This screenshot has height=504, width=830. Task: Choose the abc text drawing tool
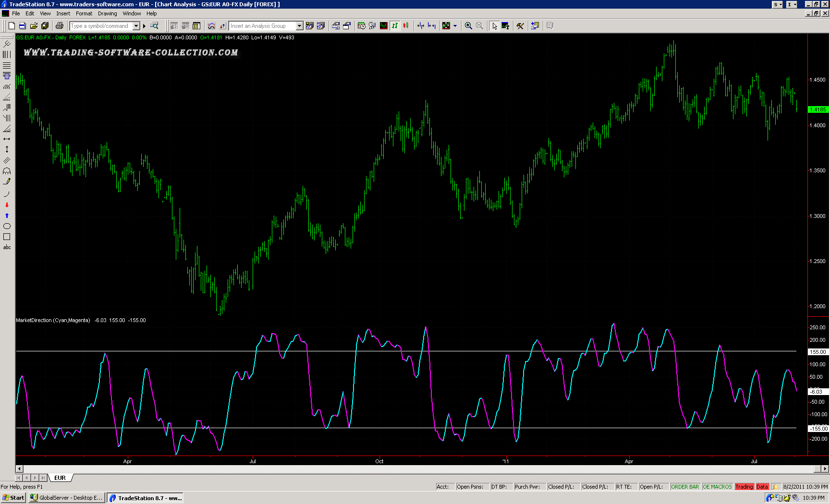point(7,247)
